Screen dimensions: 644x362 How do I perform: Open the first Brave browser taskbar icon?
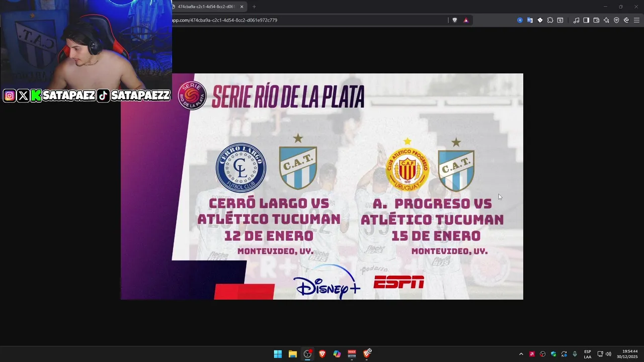pyautogui.click(x=322, y=354)
